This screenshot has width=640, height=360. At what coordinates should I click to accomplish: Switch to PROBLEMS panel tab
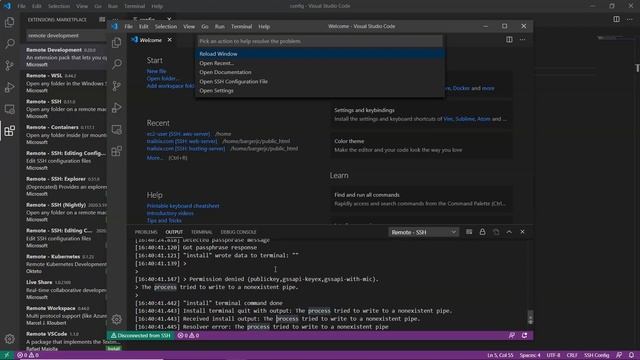click(x=146, y=232)
